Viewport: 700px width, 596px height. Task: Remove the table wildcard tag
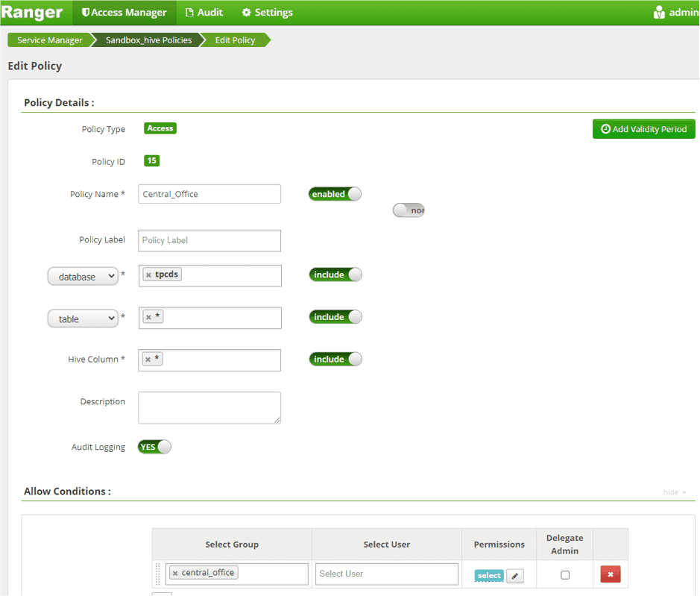pos(148,317)
